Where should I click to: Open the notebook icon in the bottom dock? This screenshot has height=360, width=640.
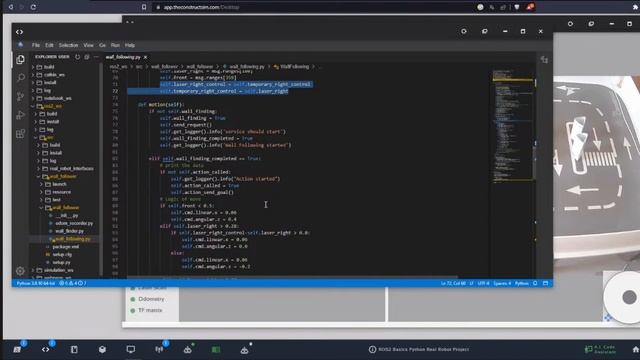click(74, 349)
